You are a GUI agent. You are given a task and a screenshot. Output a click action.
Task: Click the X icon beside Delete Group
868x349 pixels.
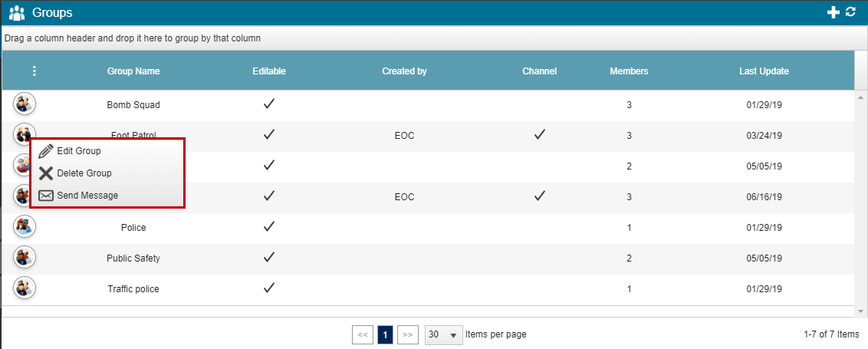pos(46,173)
